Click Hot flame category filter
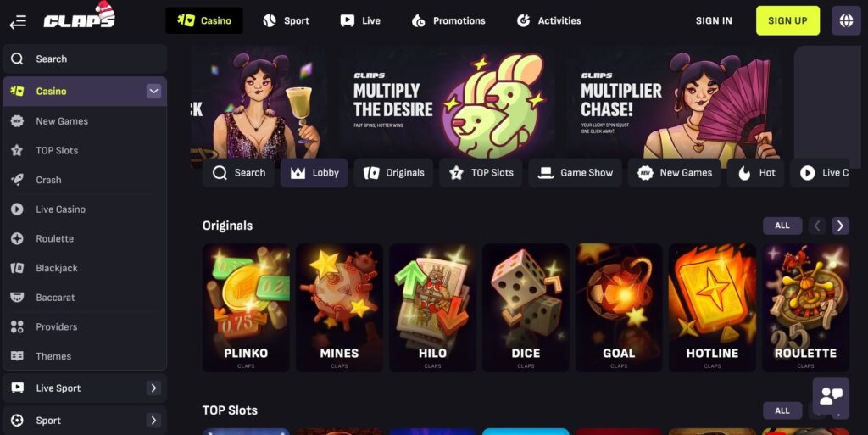The width and height of the screenshot is (868, 435). 755,173
